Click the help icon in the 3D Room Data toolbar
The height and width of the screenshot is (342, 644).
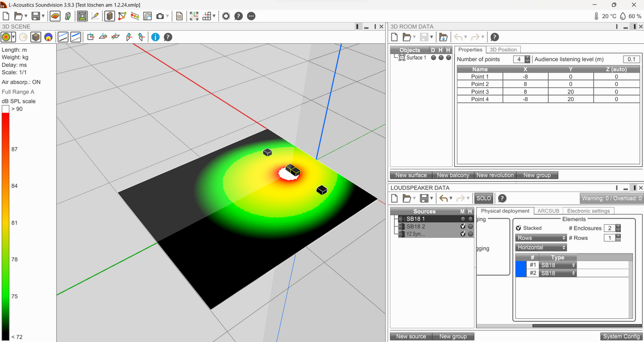[x=495, y=37]
